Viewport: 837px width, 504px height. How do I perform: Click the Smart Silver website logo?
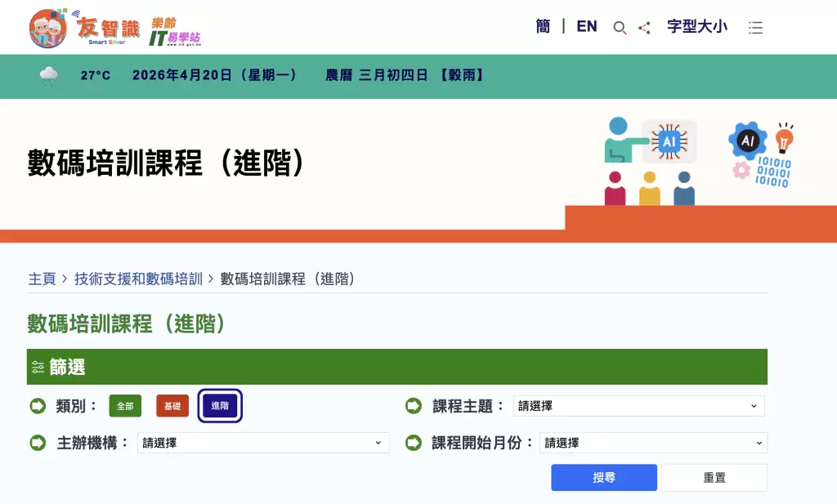(85, 28)
